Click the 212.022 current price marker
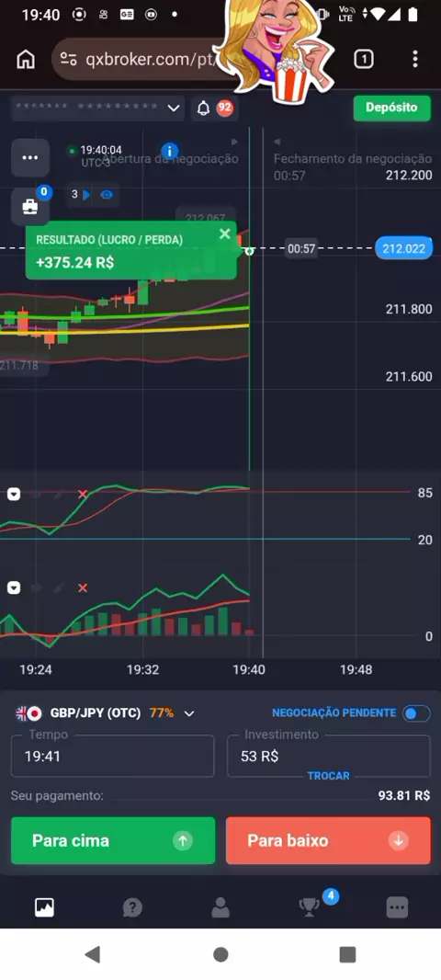441x980 pixels. (403, 249)
